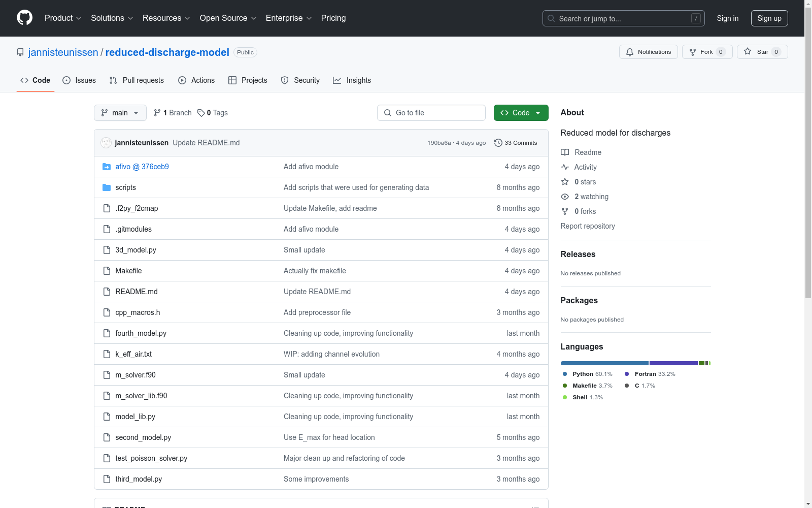Open the Insights tab
Image resolution: width=812 pixels, height=508 pixels.
pyautogui.click(x=352, y=80)
